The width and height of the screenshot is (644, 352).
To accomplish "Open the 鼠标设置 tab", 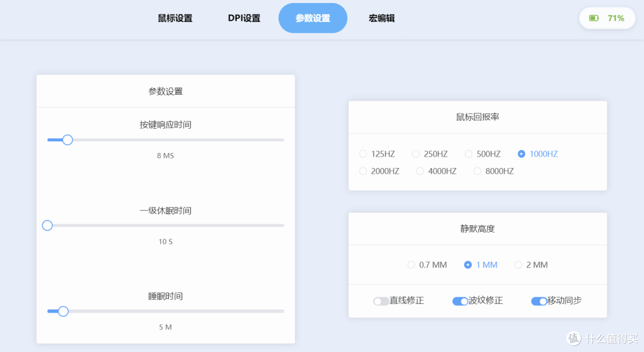I will (175, 18).
